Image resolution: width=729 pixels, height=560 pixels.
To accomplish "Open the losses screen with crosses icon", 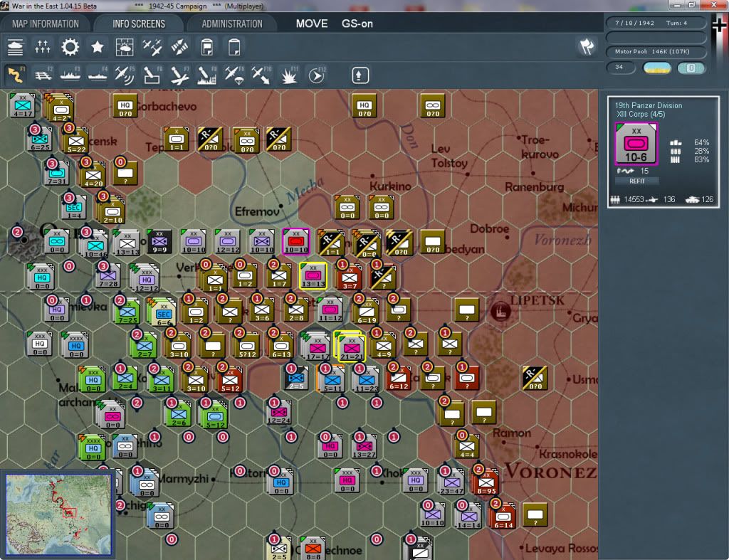I will coord(42,47).
